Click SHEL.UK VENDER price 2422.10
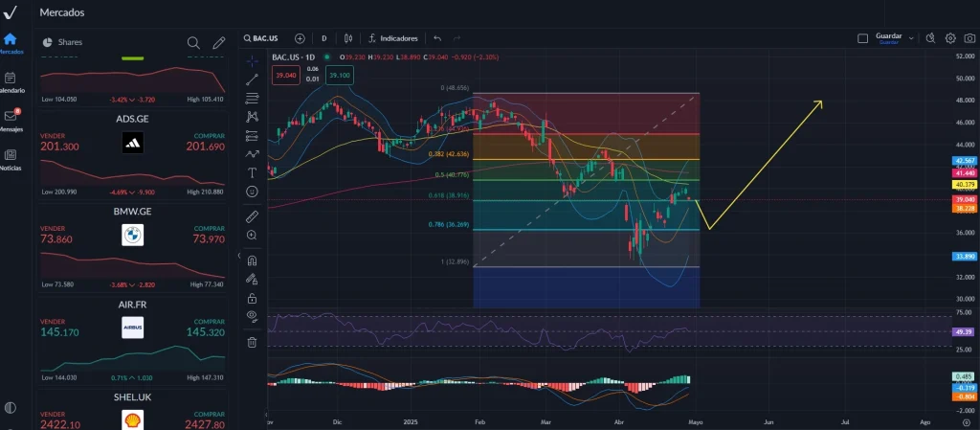This screenshot has height=430, width=980. click(60, 425)
